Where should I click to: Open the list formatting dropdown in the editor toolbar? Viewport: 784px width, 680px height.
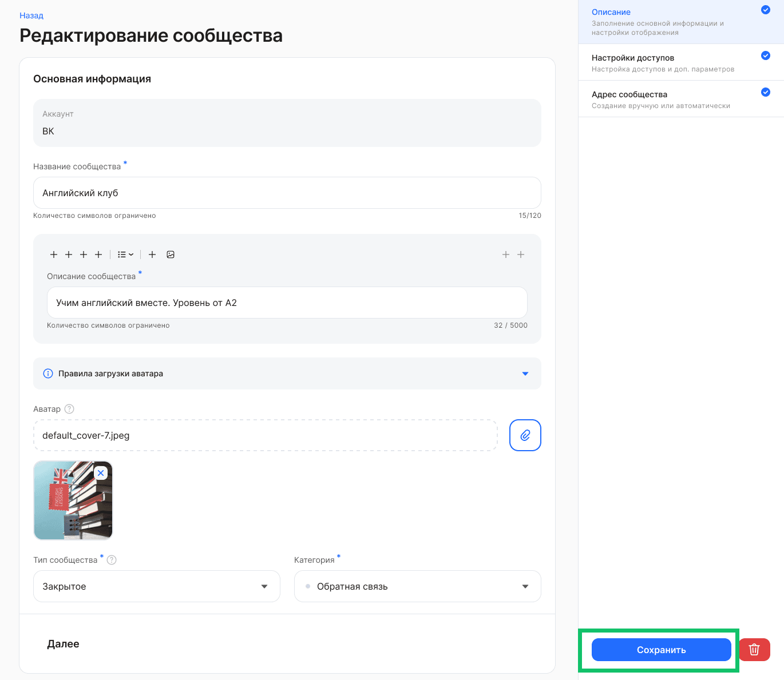(125, 254)
